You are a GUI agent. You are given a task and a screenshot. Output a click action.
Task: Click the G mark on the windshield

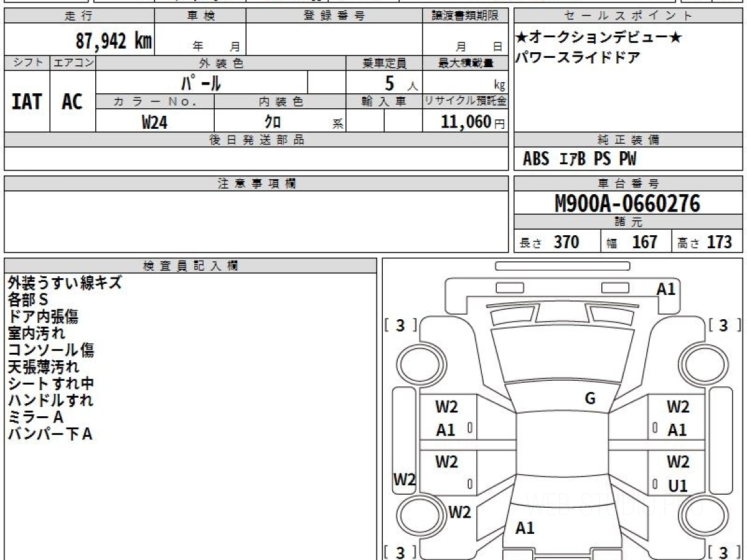(x=590, y=399)
